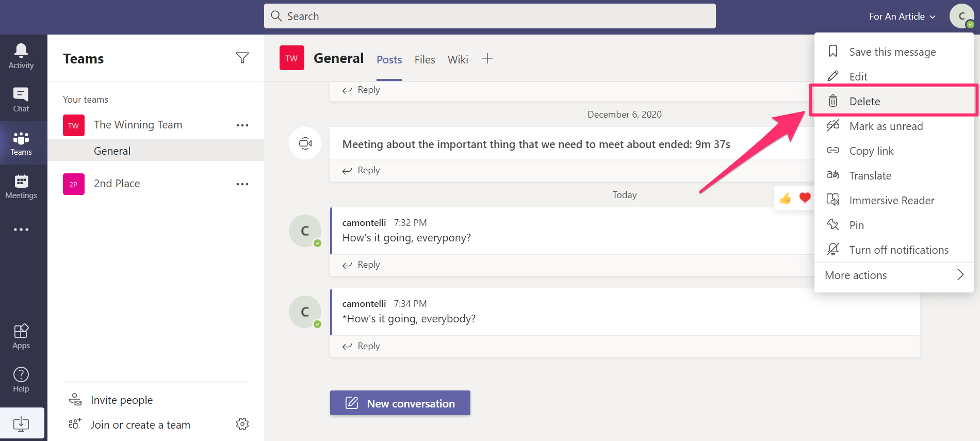
Task: Reply to 'How's it going, everypony?' message
Action: (361, 265)
